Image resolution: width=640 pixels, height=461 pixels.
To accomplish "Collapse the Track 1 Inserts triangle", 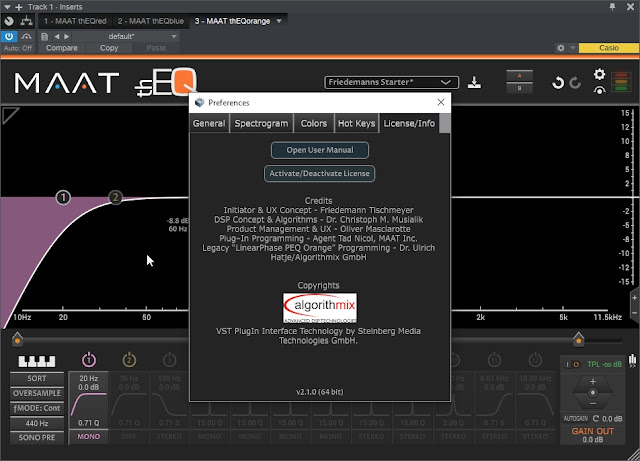I will tap(7, 7).
